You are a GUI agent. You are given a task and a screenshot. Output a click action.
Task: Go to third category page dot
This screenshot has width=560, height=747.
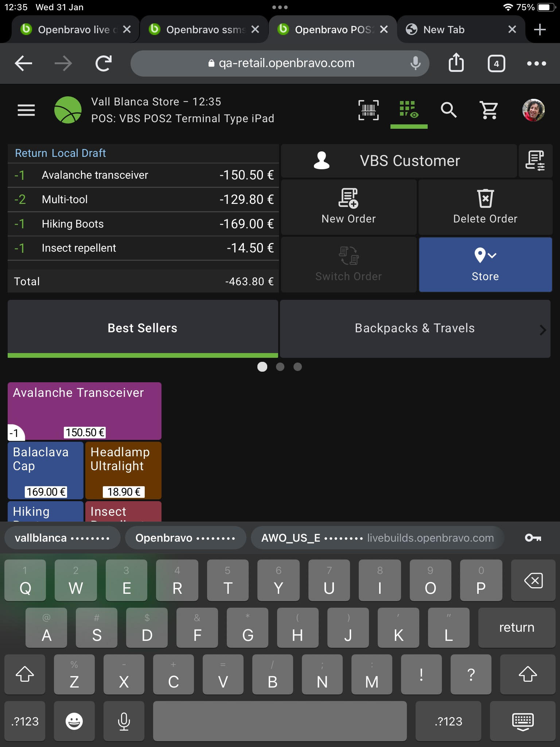tap(297, 367)
